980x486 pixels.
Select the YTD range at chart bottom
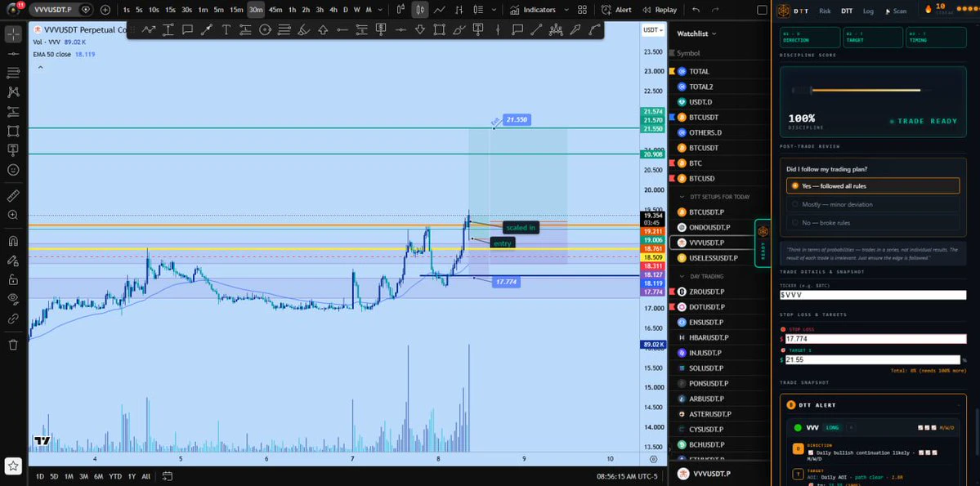[x=115, y=476]
